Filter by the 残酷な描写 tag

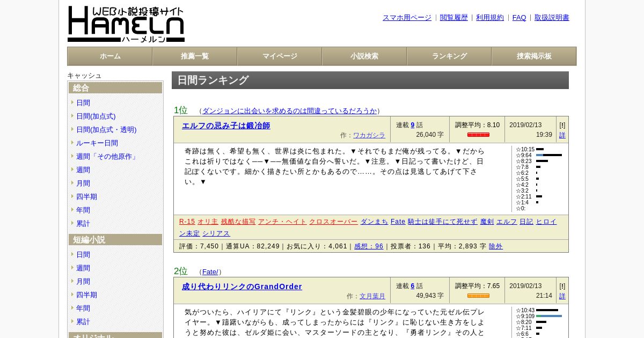tap(238, 222)
